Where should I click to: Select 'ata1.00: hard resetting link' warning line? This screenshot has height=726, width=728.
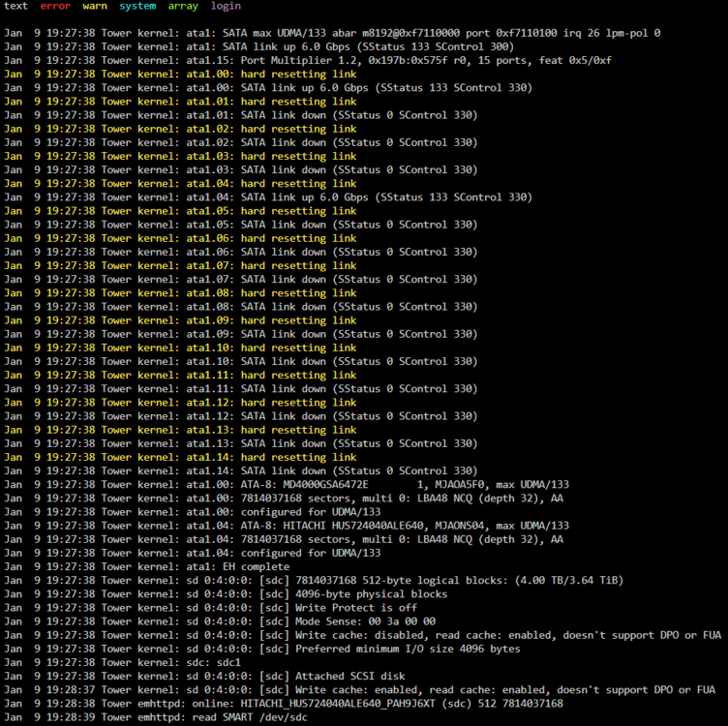pos(180,74)
